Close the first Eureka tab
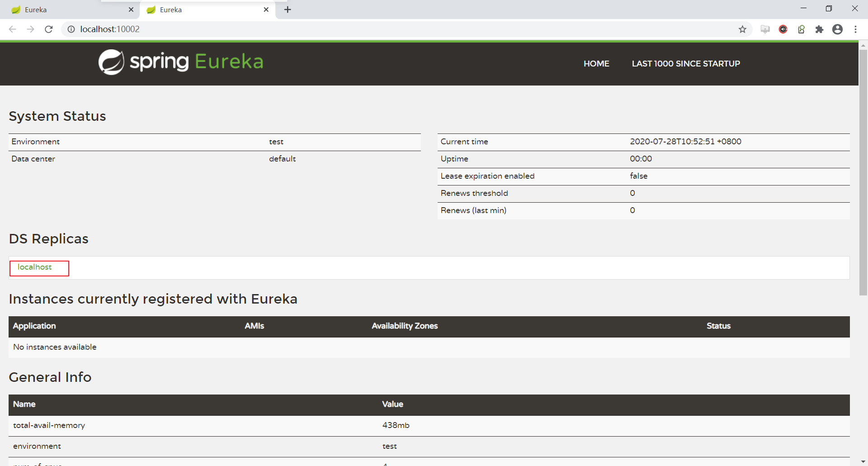Viewport: 868px width, 466px height. (131, 10)
